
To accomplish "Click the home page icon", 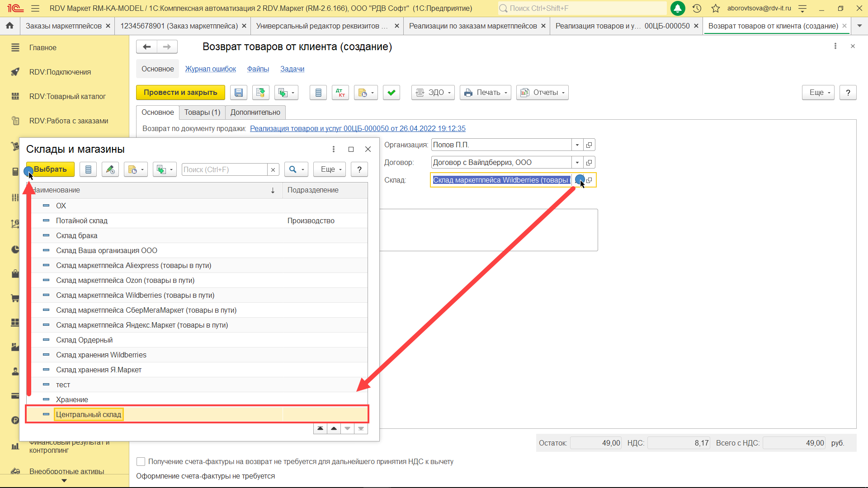I will (x=9, y=26).
